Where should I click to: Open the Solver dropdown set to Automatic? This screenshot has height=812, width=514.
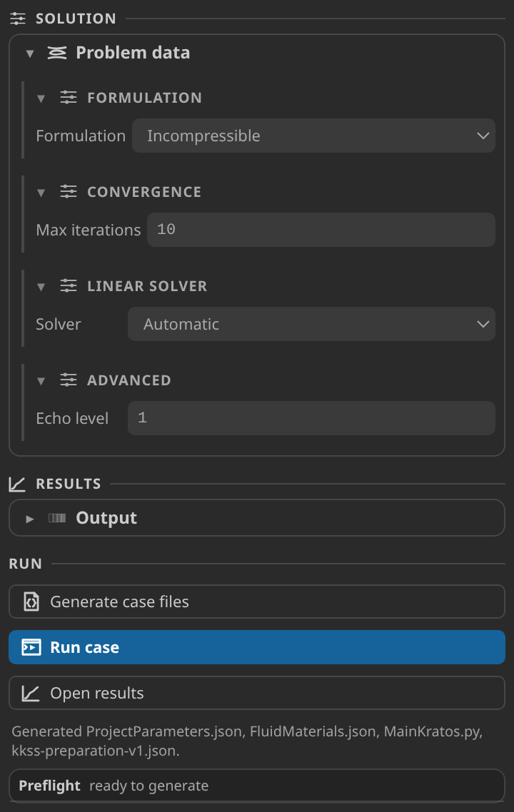pos(311,324)
